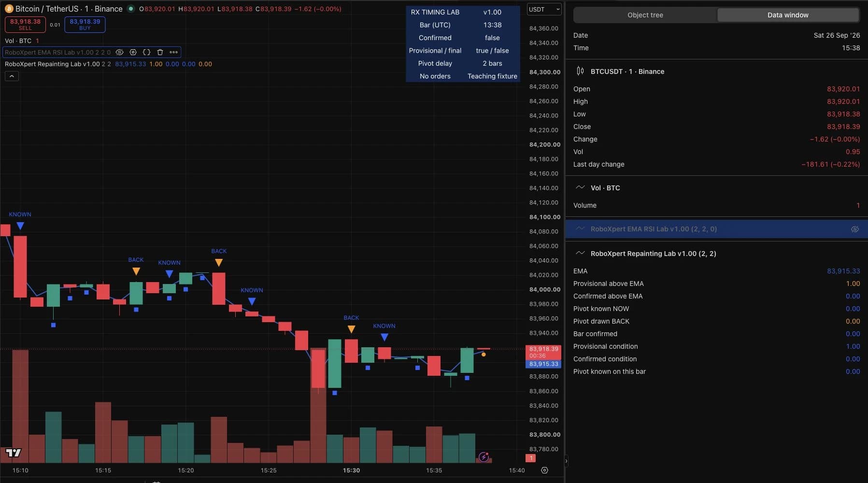
Task: Open more options for EMA RSI Lab legend
Action: point(174,52)
